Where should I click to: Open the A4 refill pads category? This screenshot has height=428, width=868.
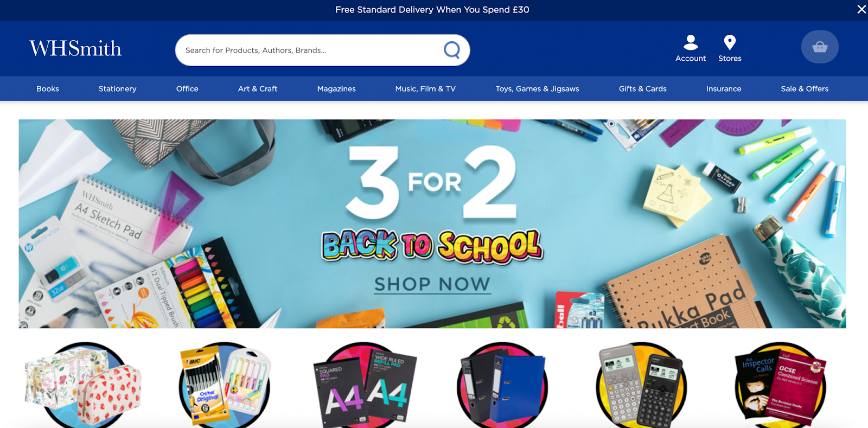365,385
